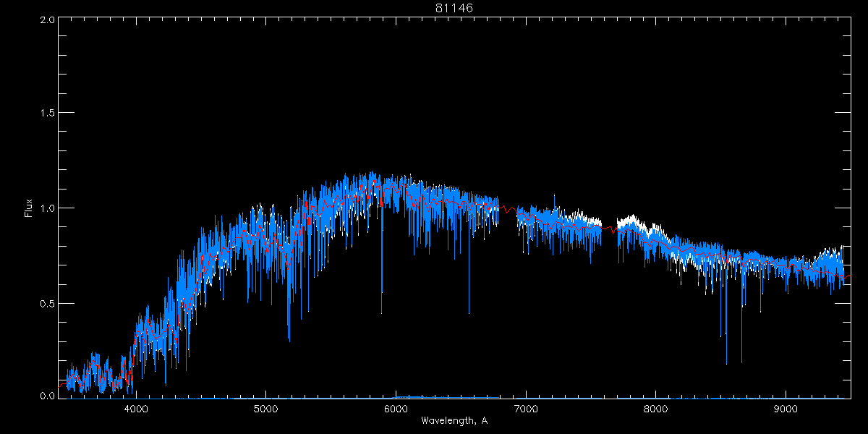
Task: Click the 7000 x-axis tick label
Action: 526,408
